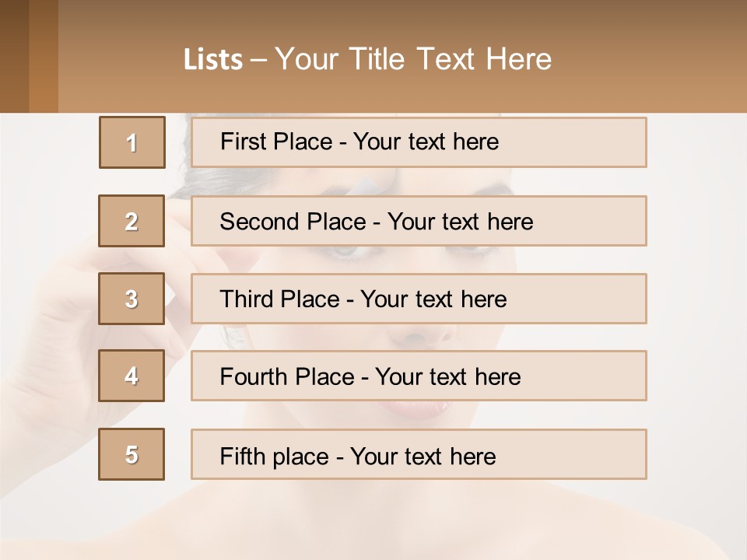Click the number 5 list marker

coord(132,454)
